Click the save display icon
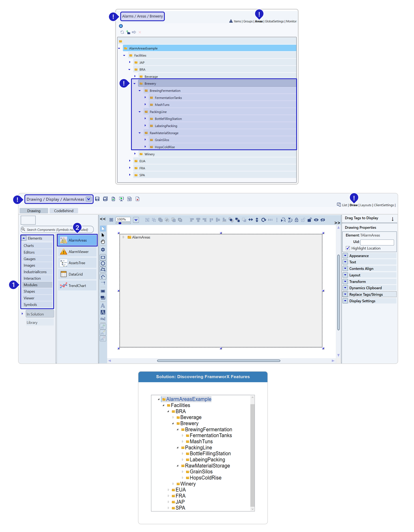The height and width of the screenshot is (532, 414). (x=97, y=199)
